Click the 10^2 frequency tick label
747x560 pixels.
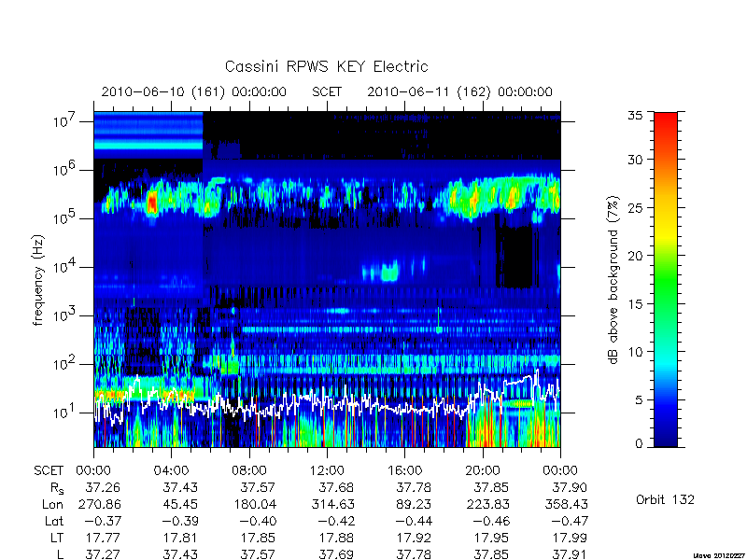point(63,363)
